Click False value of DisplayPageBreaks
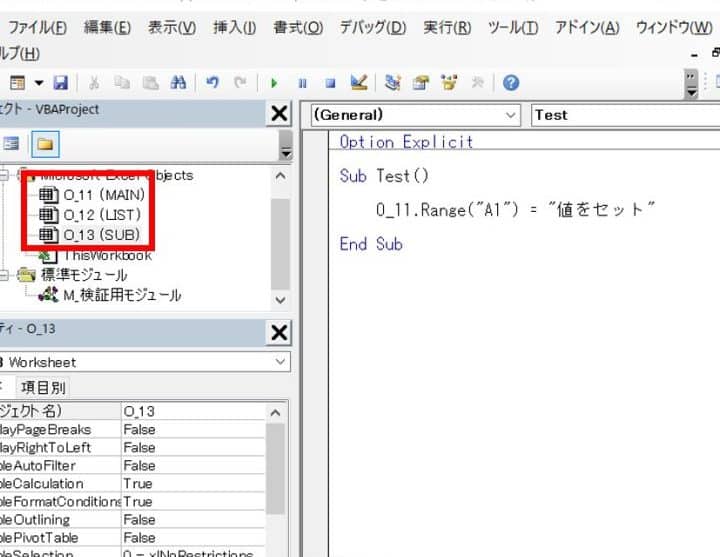This screenshot has width=720, height=557. click(193, 429)
